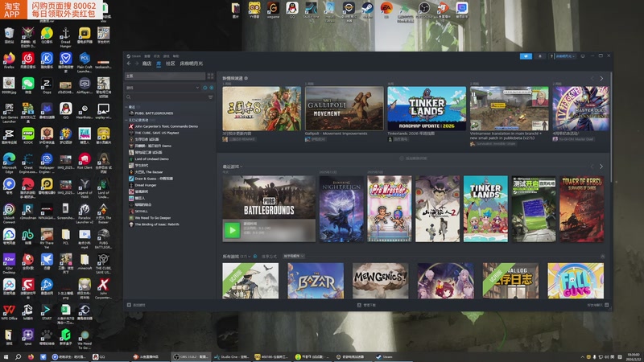This screenshot has height=362, width=644.
Task: Select The Binding of Isaac: Rebirth entry
Action: tap(156, 224)
